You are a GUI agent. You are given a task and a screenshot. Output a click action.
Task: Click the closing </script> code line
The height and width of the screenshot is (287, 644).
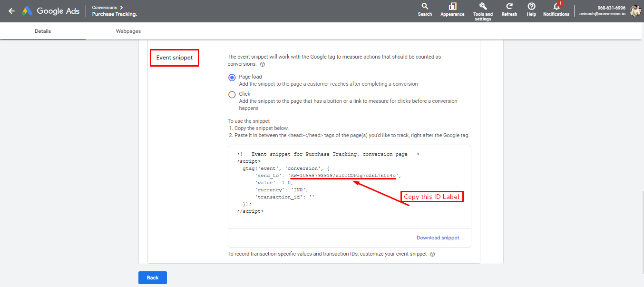pyautogui.click(x=250, y=211)
